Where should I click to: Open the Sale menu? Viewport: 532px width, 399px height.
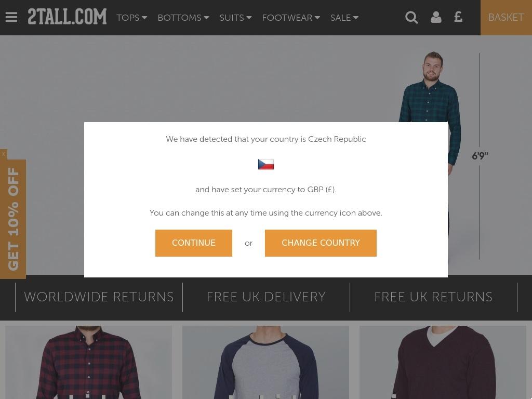tap(344, 18)
